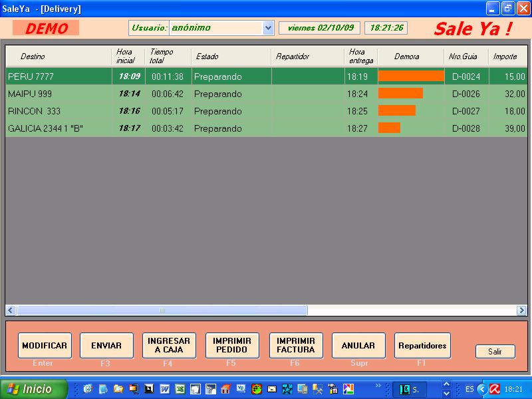Screen dimensions: 532x399
Task: Click the D-0024 guide number
Action: click(466, 76)
